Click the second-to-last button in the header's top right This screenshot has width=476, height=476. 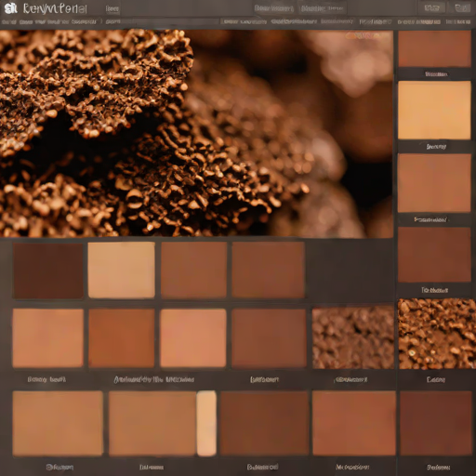[432, 8]
